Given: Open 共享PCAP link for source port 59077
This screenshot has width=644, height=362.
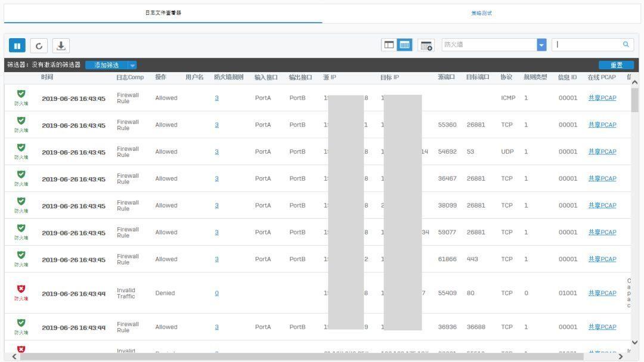Looking at the screenshot, I should (602, 232).
